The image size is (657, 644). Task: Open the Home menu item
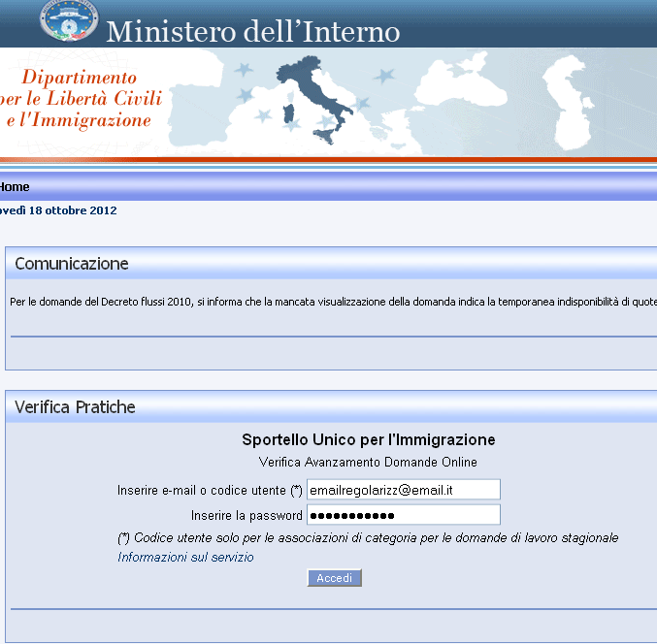pyautogui.click(x=15, y=187)
